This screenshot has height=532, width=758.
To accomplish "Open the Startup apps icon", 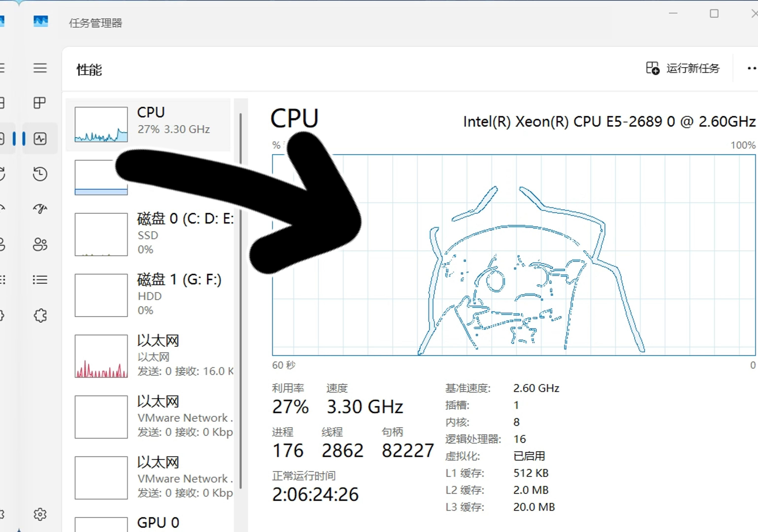I will [x=40, y=209].
